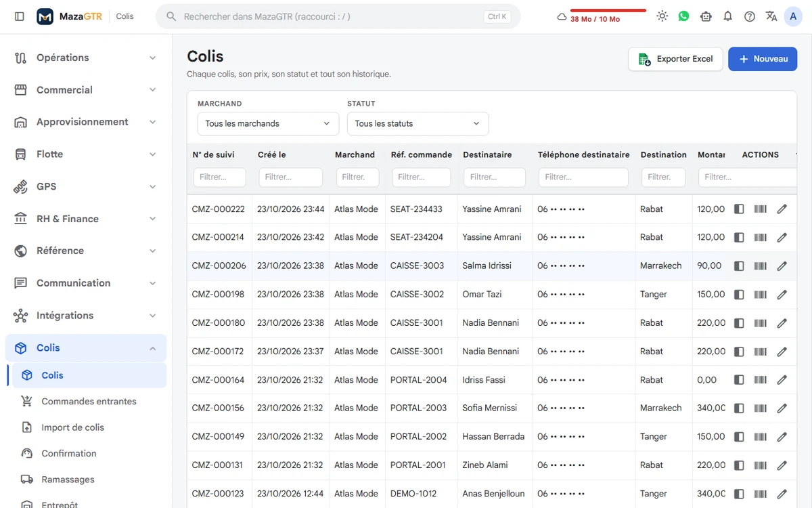This screenshot has width=812, height=508.
Task: Click the MazaGTR logo link
Action: (x=69, y=16)
